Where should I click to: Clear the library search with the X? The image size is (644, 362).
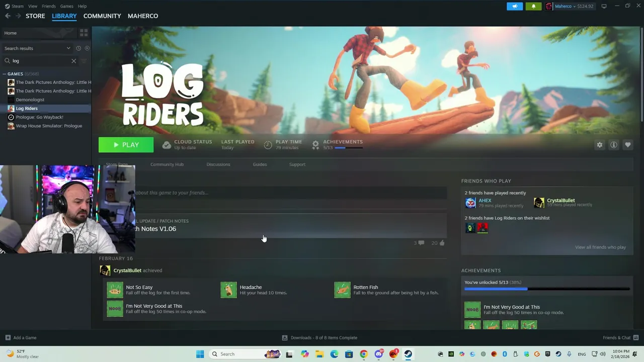click(73, 61)
